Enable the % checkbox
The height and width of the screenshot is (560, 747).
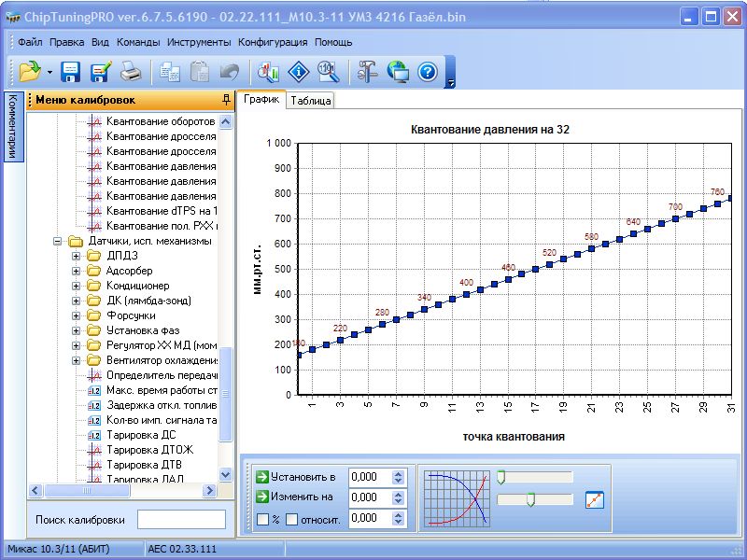[262, 519]
